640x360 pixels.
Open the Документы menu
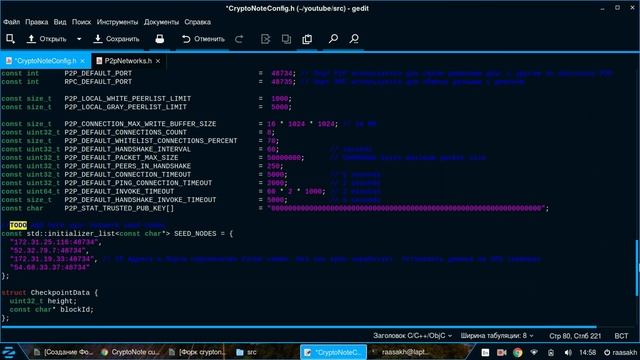tap(161, 22)
